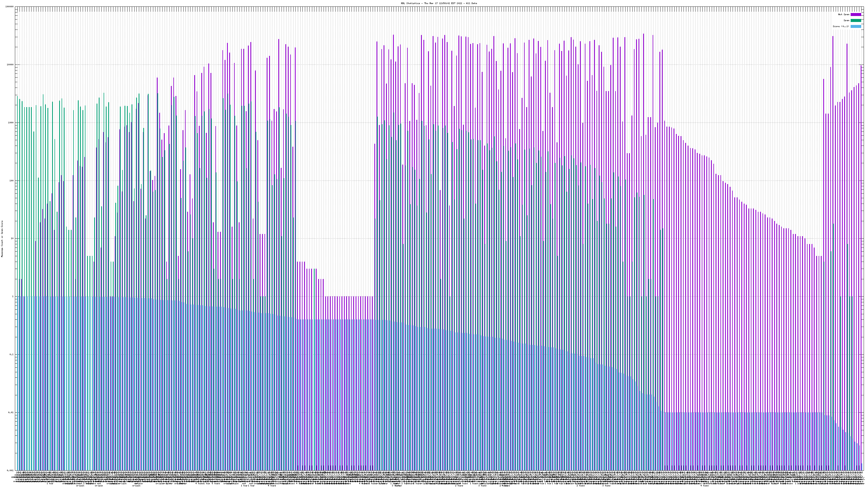Click the '5 hops' x-axis label
This screenshot has height=488, width=868.
(216, 484)
